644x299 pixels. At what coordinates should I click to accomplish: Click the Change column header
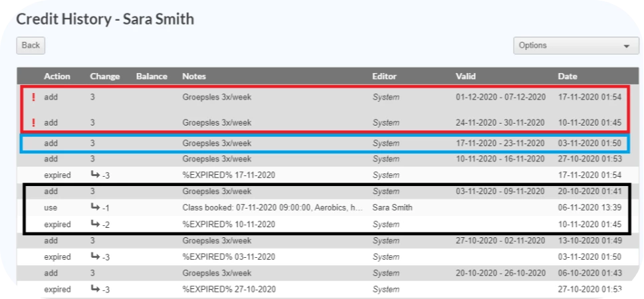(105, 76)
